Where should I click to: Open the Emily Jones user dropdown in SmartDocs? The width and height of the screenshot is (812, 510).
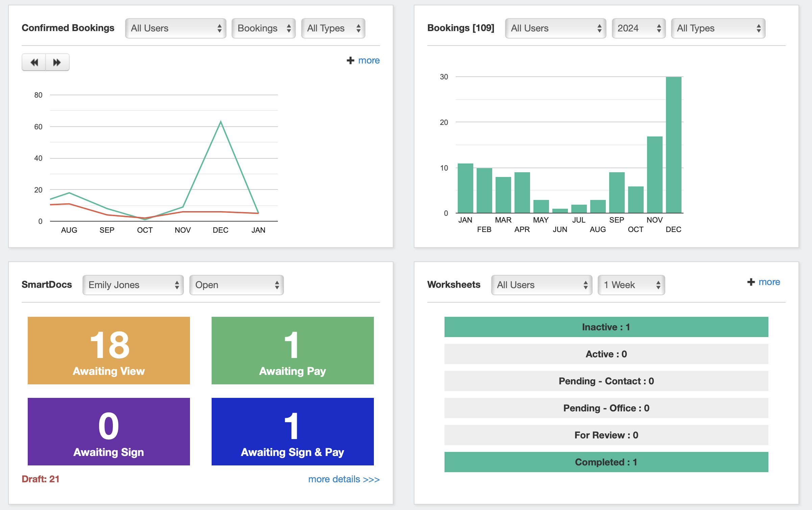(x=133, y=285)
